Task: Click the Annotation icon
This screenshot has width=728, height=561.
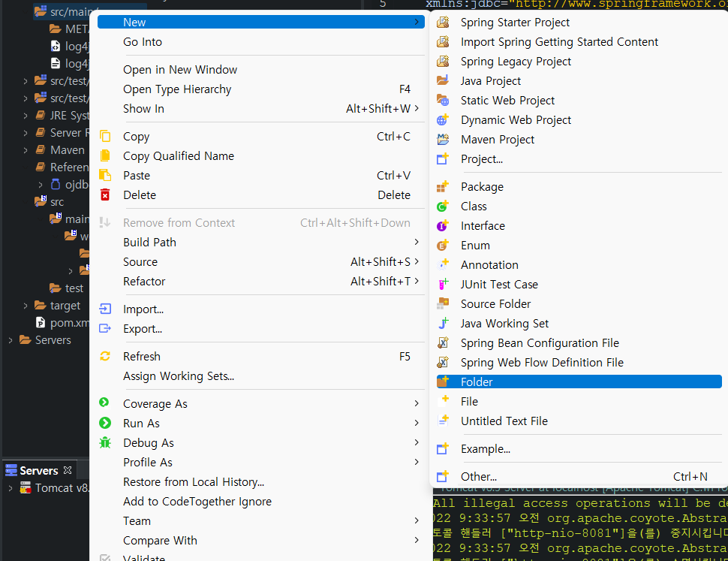Action: pos(443,264)
